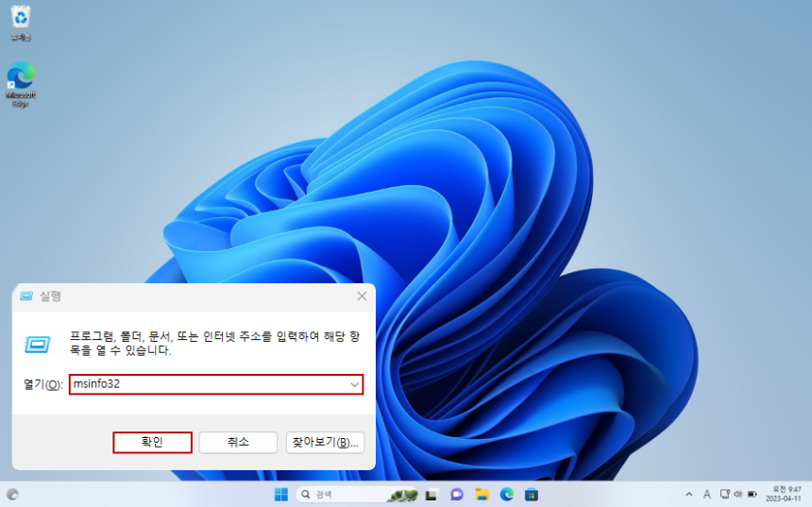The image size is (812, 507).
Task: Open Task View from the taskbar
Action: (431, 495)
